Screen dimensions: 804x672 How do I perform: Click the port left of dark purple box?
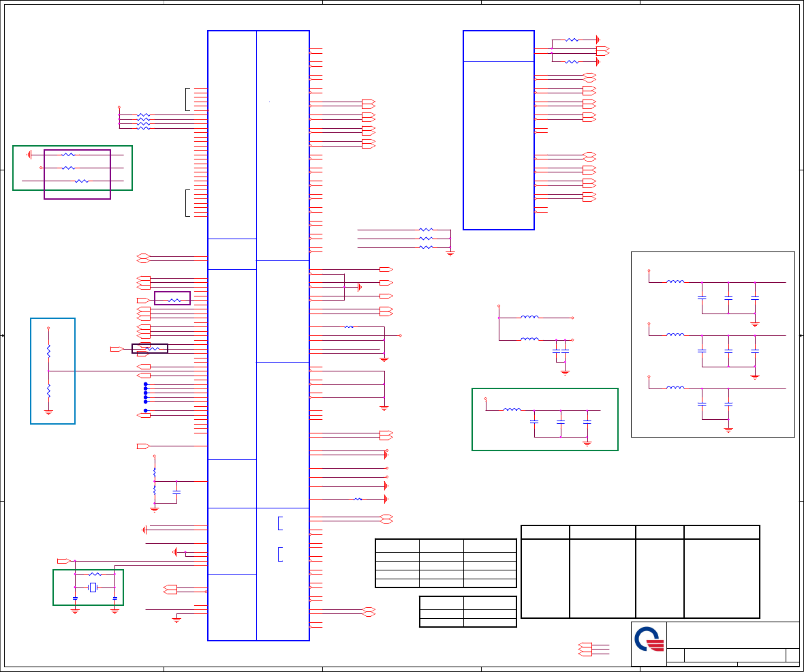click(117, 350)
